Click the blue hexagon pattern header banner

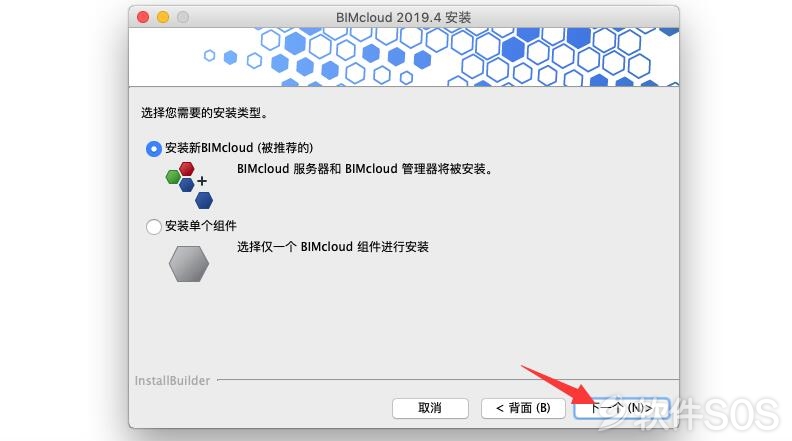[404, 57]
